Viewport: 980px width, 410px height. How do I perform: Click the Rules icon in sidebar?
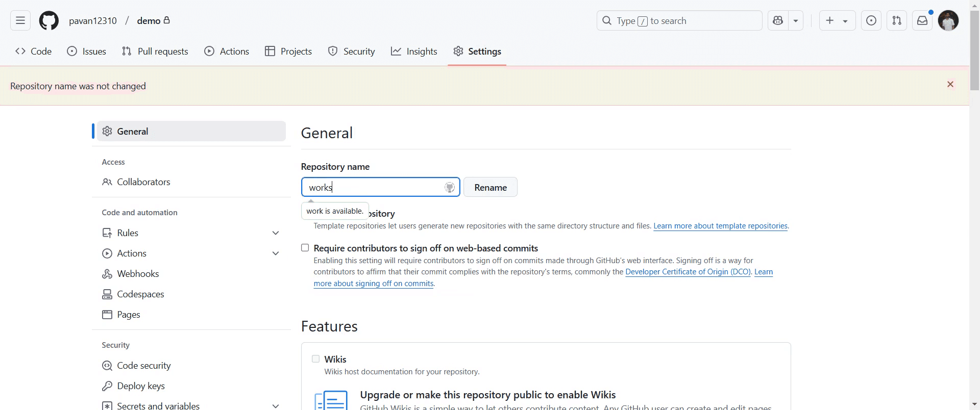107,233
